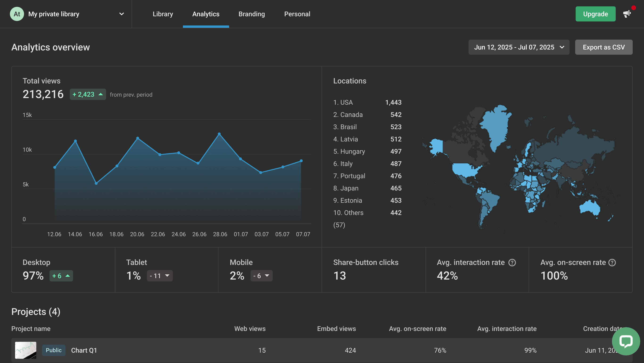Sort by Project name column header
The height and width of the screenshot is (363, 644).
(31, 329)
